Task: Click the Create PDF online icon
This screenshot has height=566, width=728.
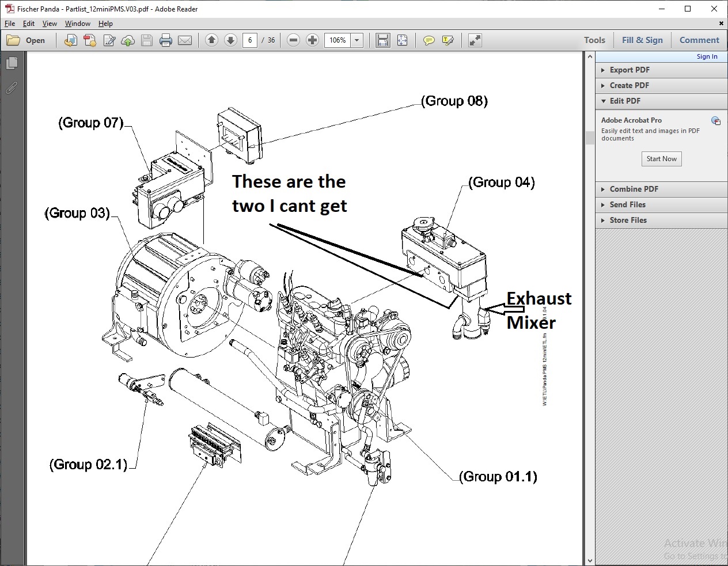Action: [x=70, y=40]
